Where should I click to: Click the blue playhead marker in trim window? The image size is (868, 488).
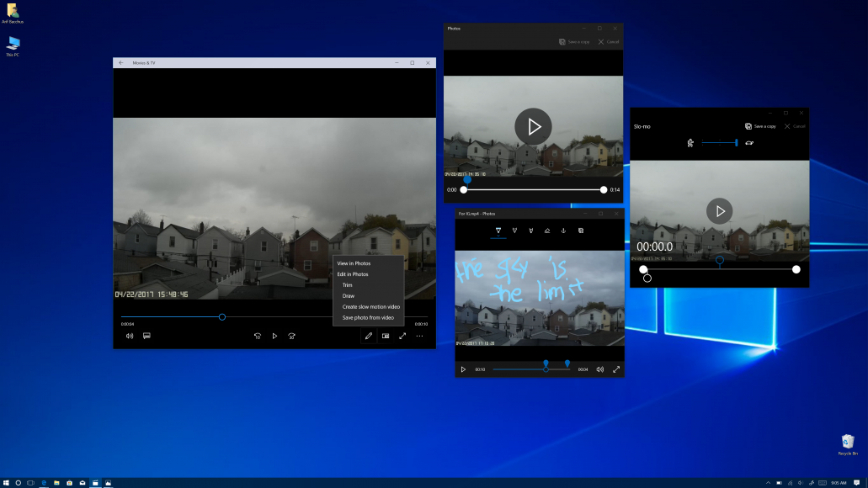point(468,179)
